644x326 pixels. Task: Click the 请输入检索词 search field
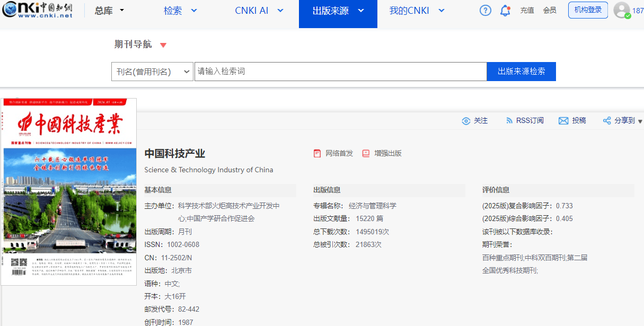point(340,72)
